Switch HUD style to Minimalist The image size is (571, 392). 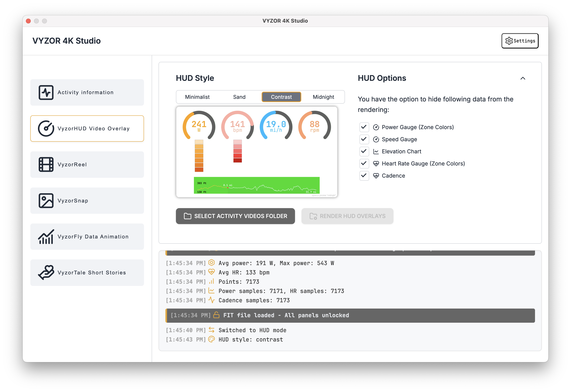(x=197, y=97)
